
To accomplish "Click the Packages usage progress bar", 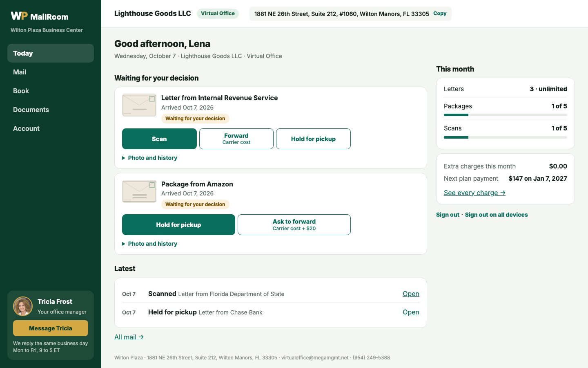I will point(506,115).
